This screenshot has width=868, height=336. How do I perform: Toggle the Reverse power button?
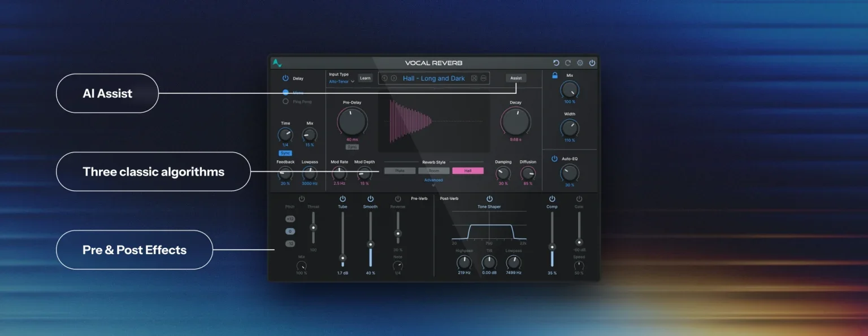click(398, 199)
